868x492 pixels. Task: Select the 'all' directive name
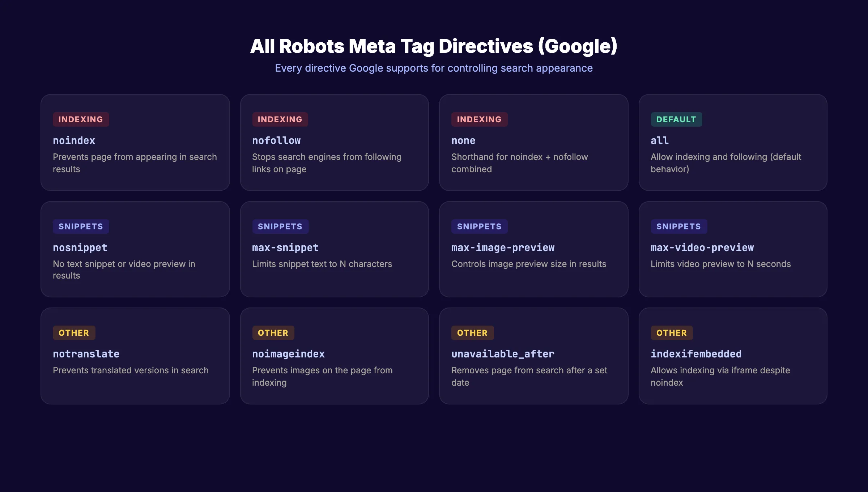[660, 140]
